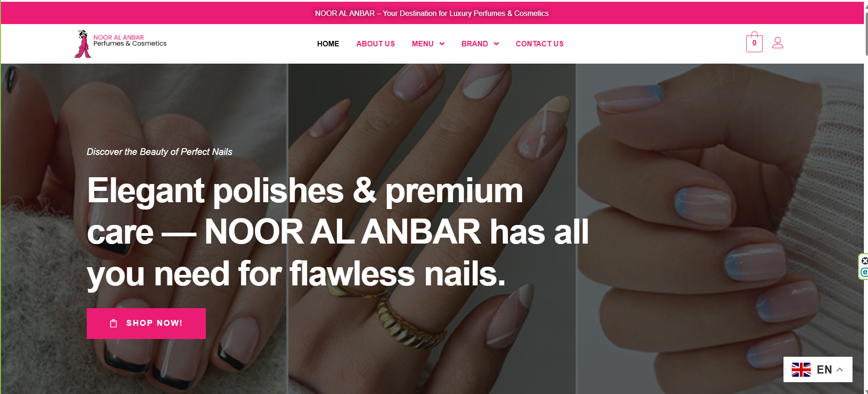Click the SHOP NOW! button

click(x=146, y=324)
